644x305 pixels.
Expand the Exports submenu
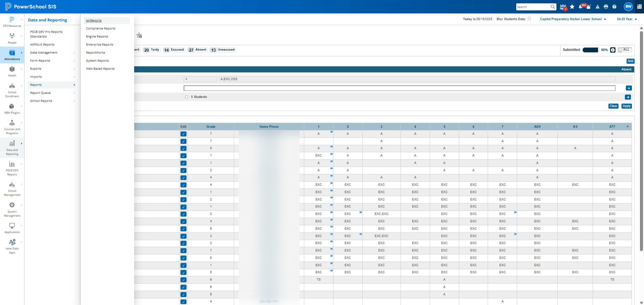point(74,69)
